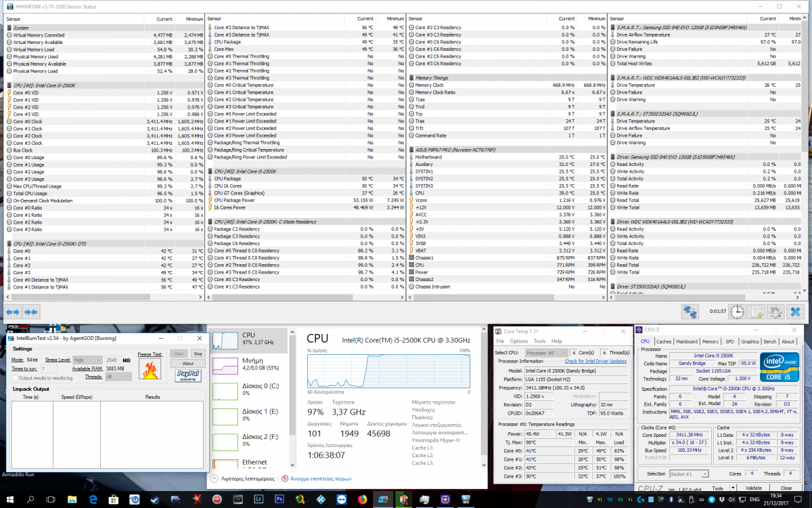Open HWiNFO sensor settings gear icon
The width and height of the screenshot is (812, 508).
coord(775,312)
